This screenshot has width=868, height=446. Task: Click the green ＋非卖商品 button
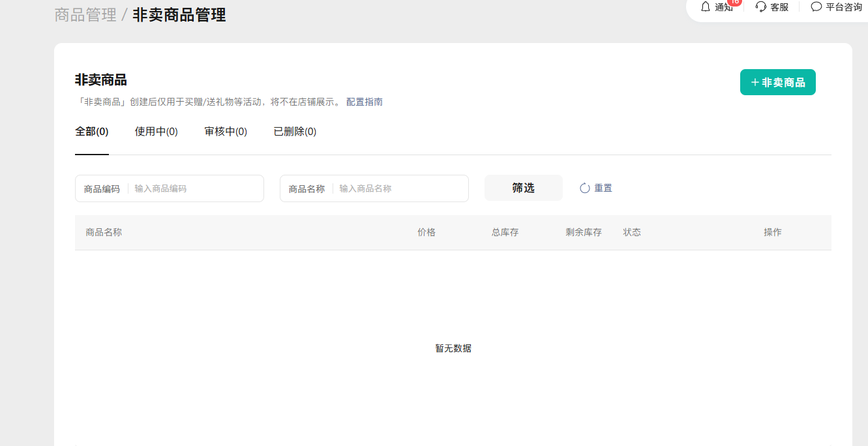(777, 82)
